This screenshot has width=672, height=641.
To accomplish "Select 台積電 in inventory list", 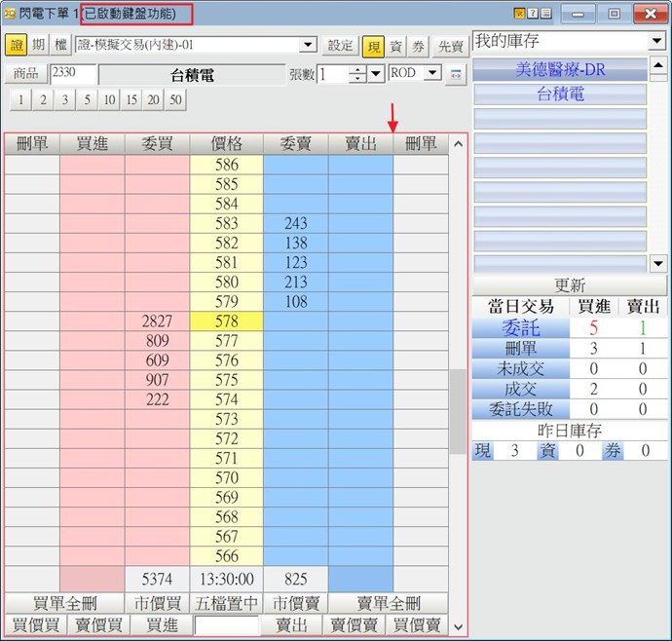I will pyautogui.click(x=560, y=94).
